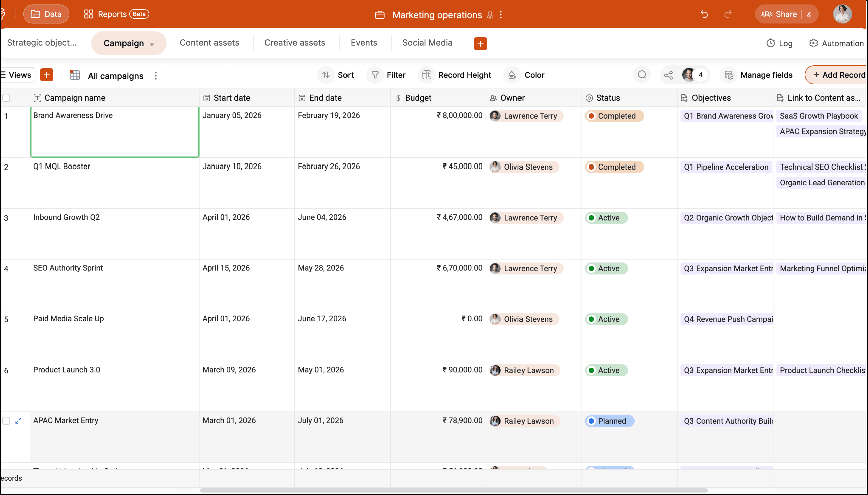Image resolution: width=868 pixels, height=495 pixels.
Task: Open the Reports Beta section
Action: [x=116, y=14]
